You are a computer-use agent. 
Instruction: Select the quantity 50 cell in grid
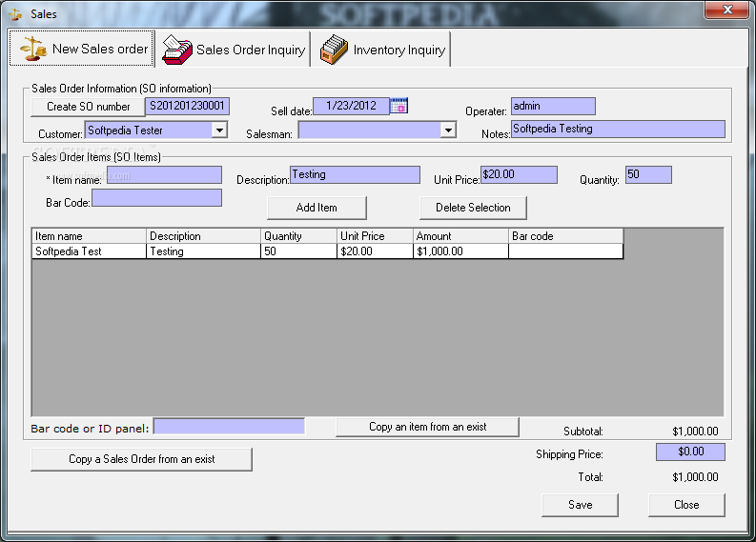click(x=299, y=251)
